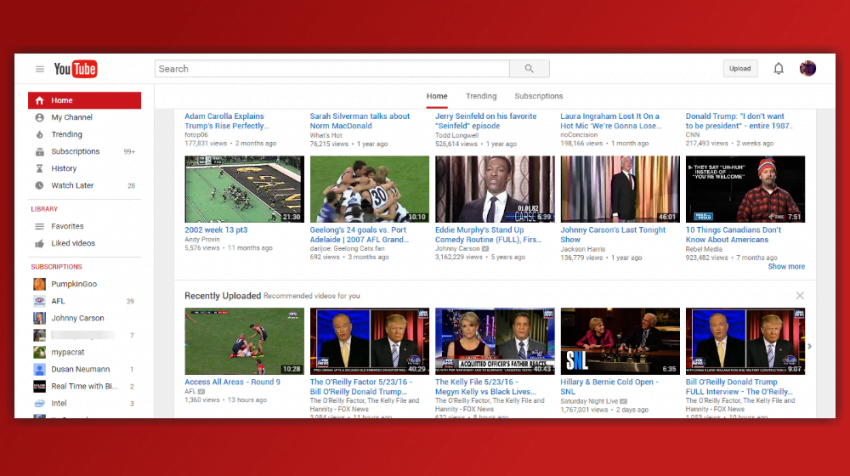Image resolution: width=850 pixels, height=476 pixels.
Task: Click the Johnny Carson channel avatar
Action: 40,318
